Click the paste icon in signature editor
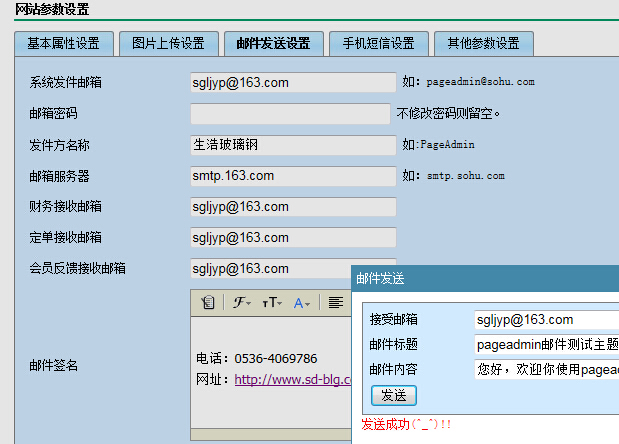 coord(208,303)
